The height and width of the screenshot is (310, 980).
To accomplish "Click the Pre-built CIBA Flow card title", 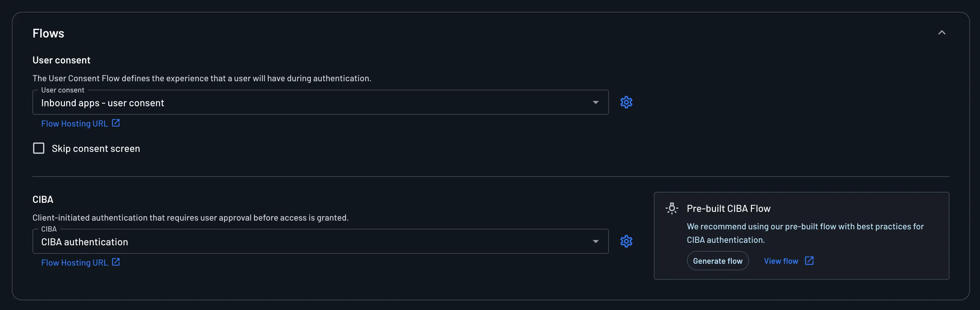I will click(728, 208).
